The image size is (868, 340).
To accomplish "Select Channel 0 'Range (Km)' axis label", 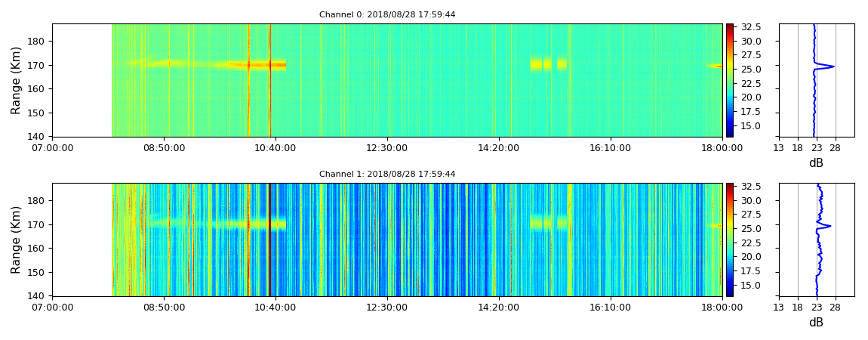I will point(16,80).
